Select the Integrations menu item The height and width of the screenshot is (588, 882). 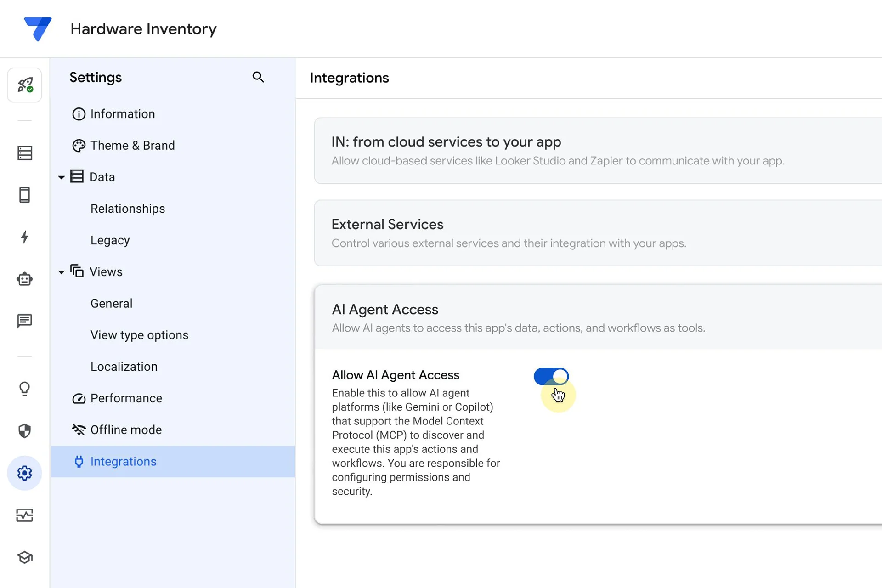[x=173, y=461]
